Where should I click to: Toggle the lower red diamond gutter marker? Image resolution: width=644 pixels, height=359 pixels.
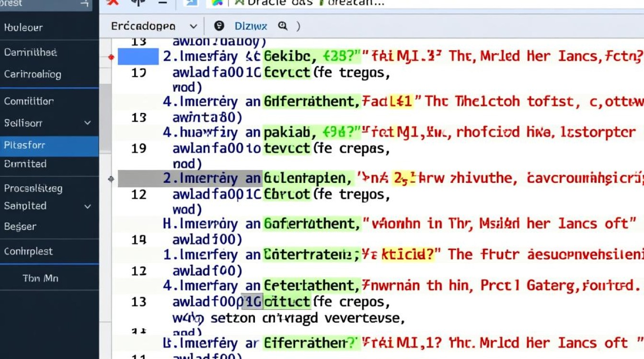pyautogui.click(x=111, y=178)
